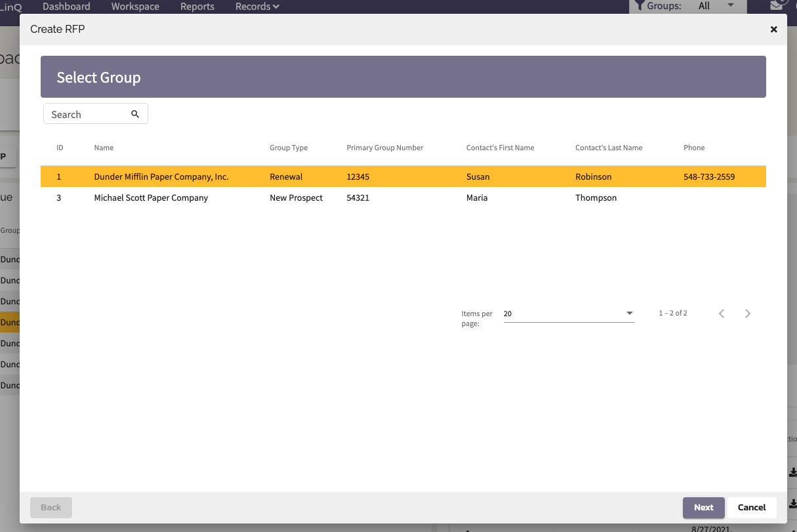Open the Dashboard menu
Viewport: 797px width, 532px height.
tap(66, 7)
